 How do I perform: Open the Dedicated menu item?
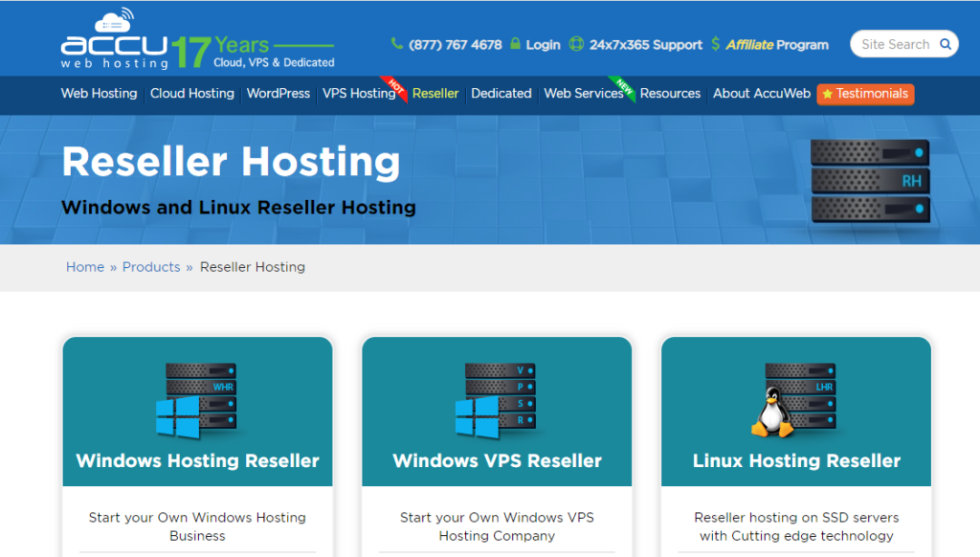pos(501,93)
